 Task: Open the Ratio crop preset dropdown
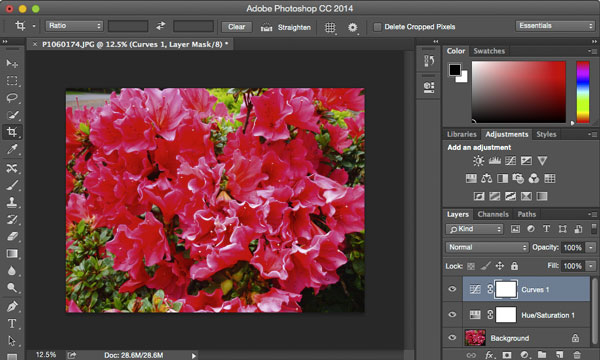click(74, 26)
